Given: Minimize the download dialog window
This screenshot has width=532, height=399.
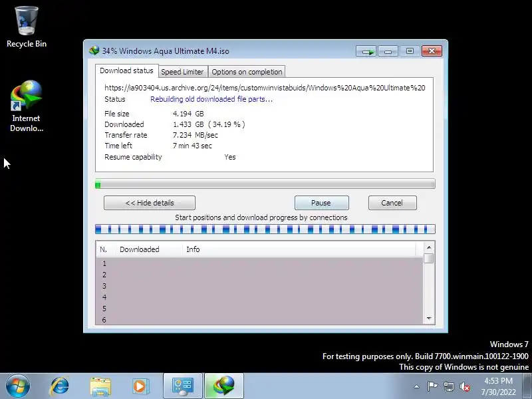Looking at the screenshot, I should click(x=388, y=51).
